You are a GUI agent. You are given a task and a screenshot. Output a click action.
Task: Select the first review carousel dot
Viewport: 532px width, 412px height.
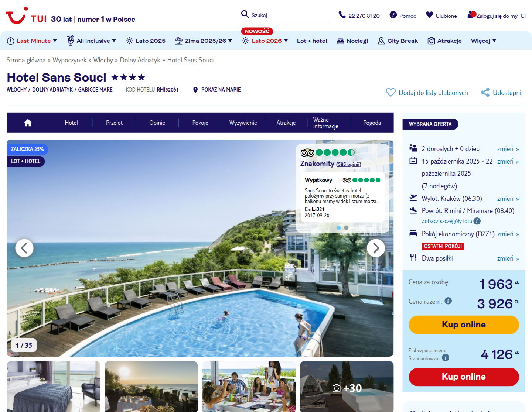[339, 228]
